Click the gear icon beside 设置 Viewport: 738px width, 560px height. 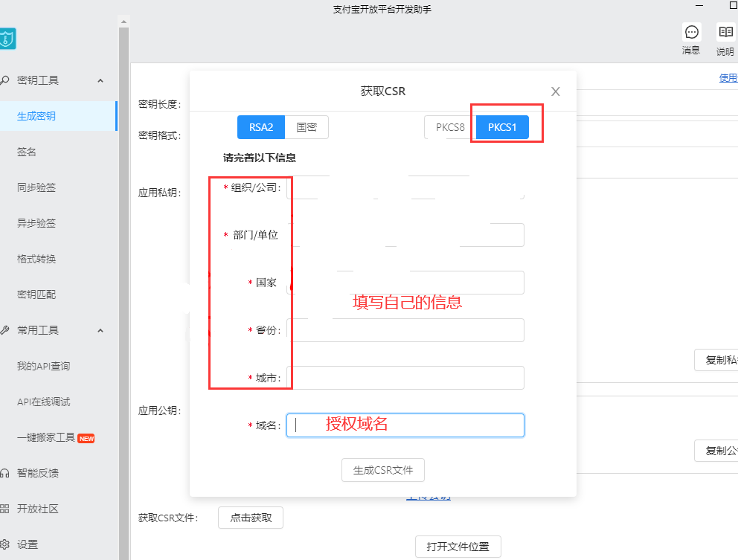coord(4,544)
